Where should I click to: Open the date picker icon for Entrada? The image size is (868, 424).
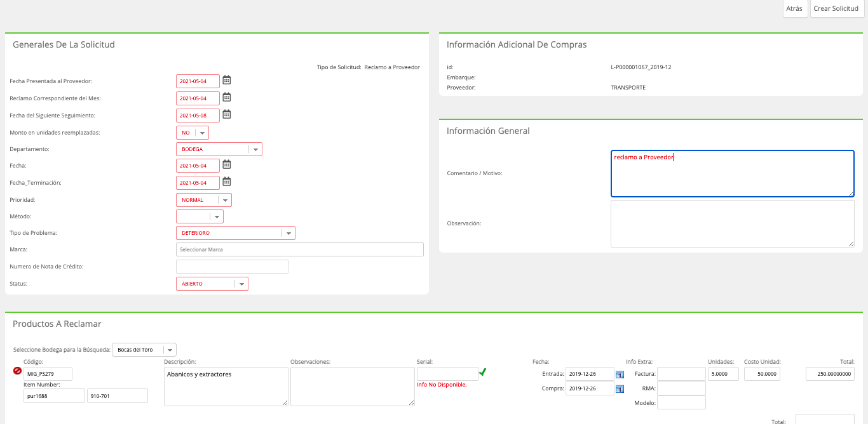pos(620,374)
